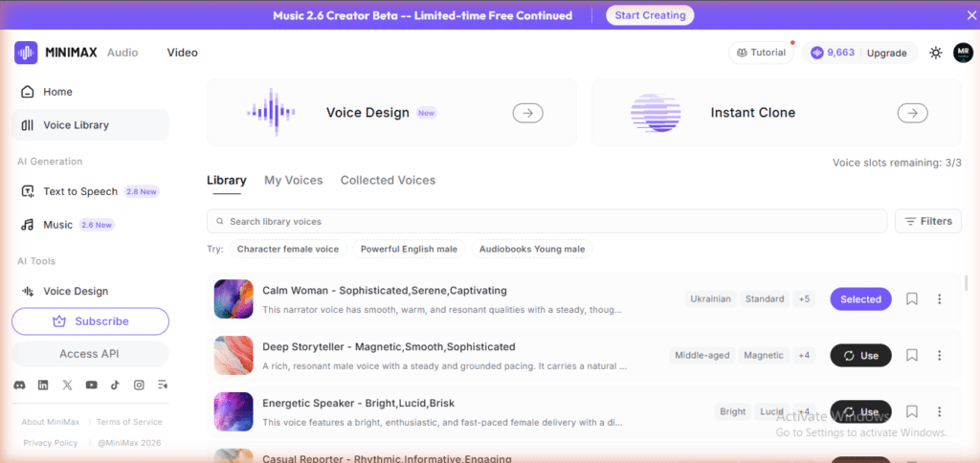Screen dimensions: 980x463
Task: Open more options for Deep Storyteller
Action: pos(940,356)
